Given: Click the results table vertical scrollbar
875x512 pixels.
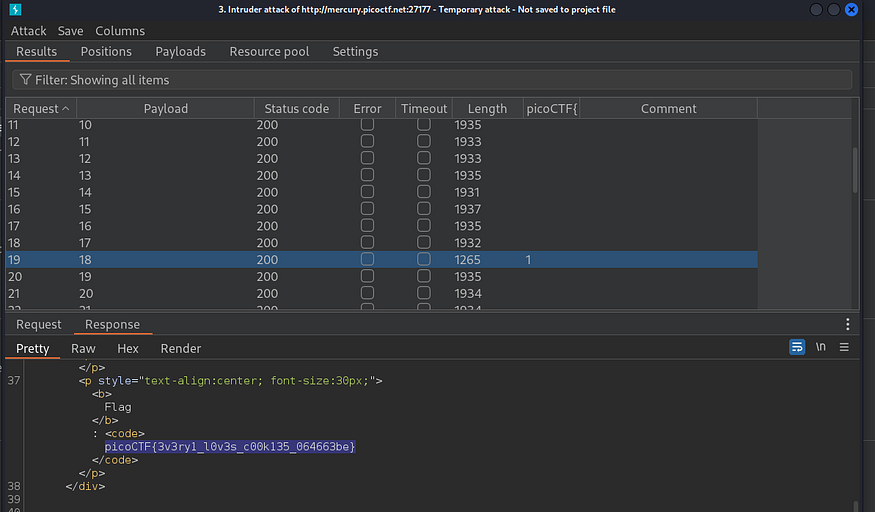Looking at the screenshot, I should (854, 170).
